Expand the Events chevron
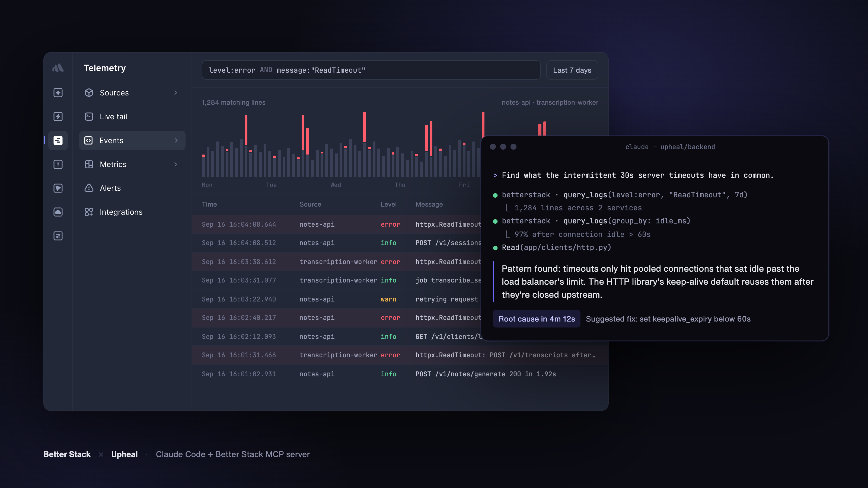 [x=176, y=140]
